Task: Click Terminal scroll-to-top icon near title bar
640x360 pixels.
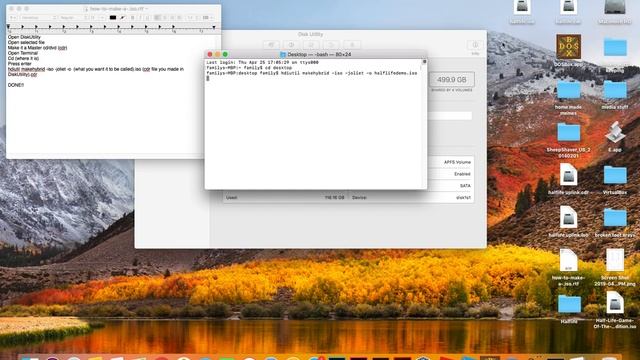Action: coord(424,62)
